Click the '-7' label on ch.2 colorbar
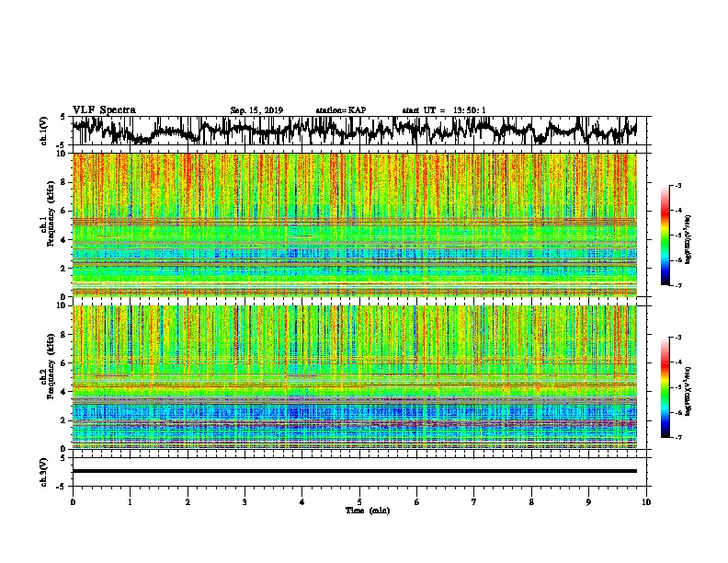728x563 pixels. [x=677, y=437]
